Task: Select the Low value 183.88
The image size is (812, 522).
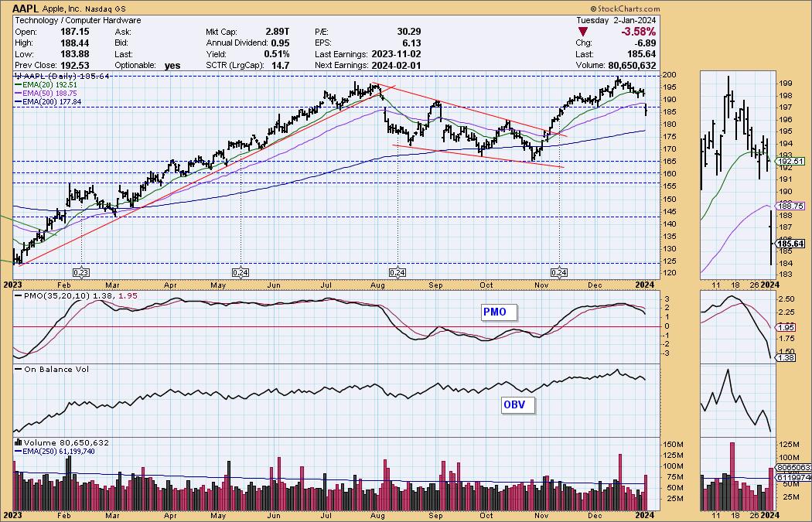Action: [75, 54]
